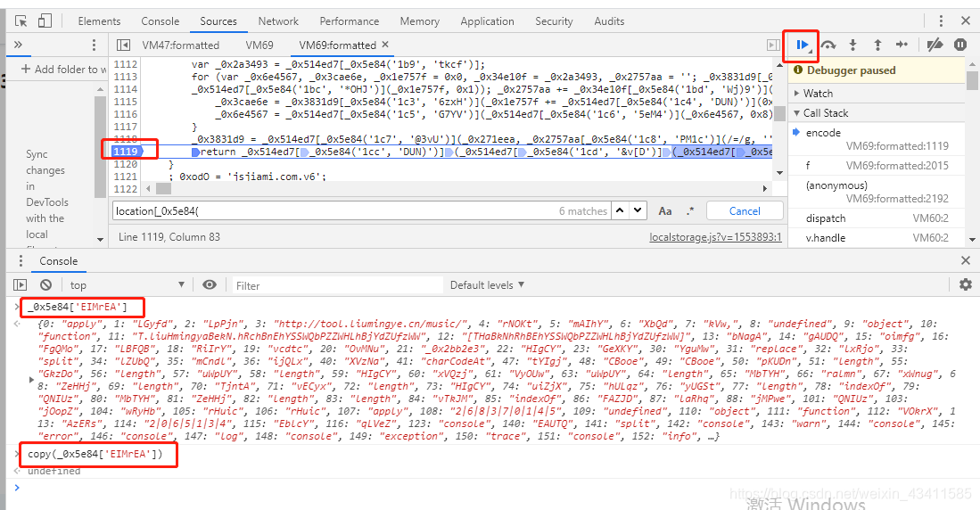Toggle regular expression search option
The image size is (980, 510).
pyautogui.click(x=690, y=211)
